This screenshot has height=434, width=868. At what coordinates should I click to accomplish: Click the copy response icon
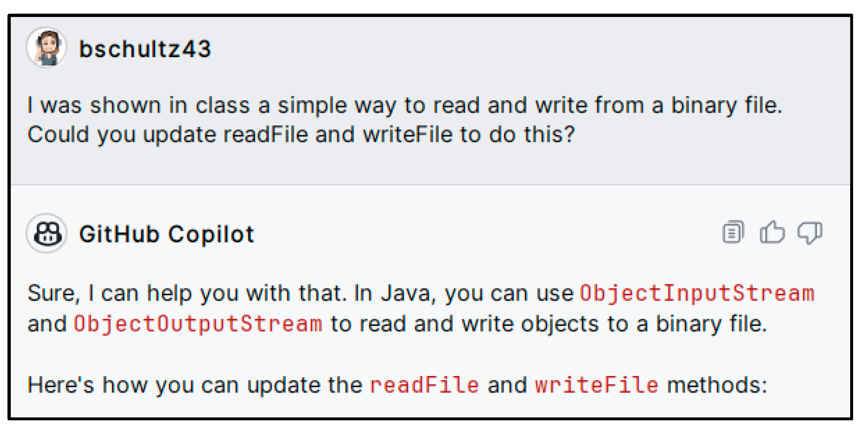point(733,232)
